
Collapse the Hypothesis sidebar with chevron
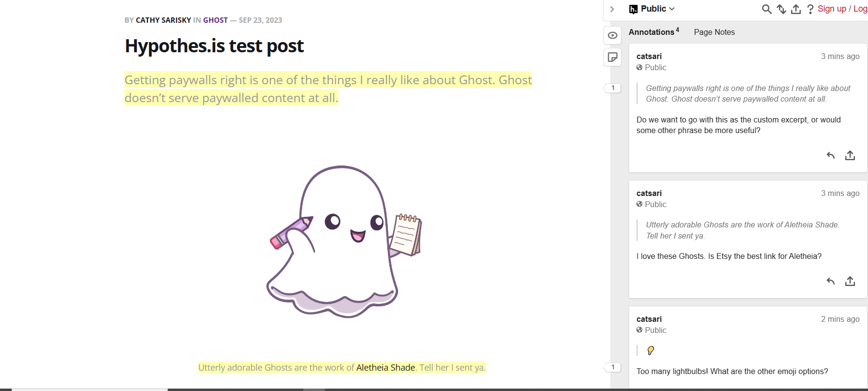click(612, 9)
